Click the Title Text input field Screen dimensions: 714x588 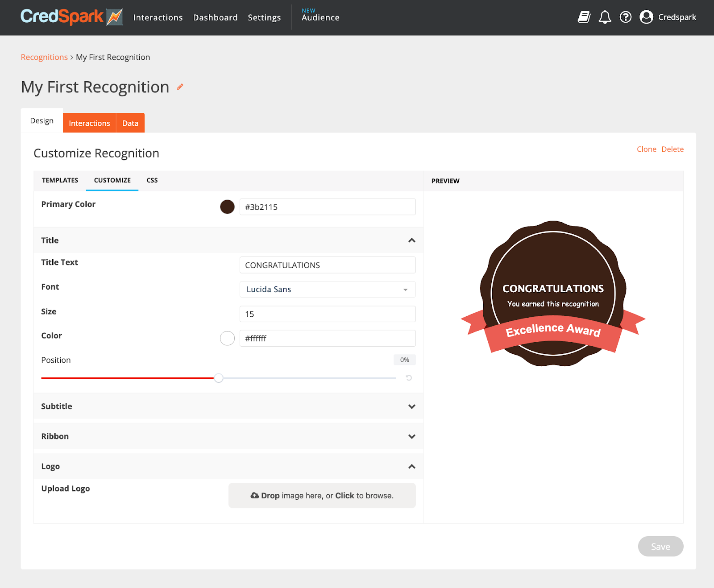[328, 265]
